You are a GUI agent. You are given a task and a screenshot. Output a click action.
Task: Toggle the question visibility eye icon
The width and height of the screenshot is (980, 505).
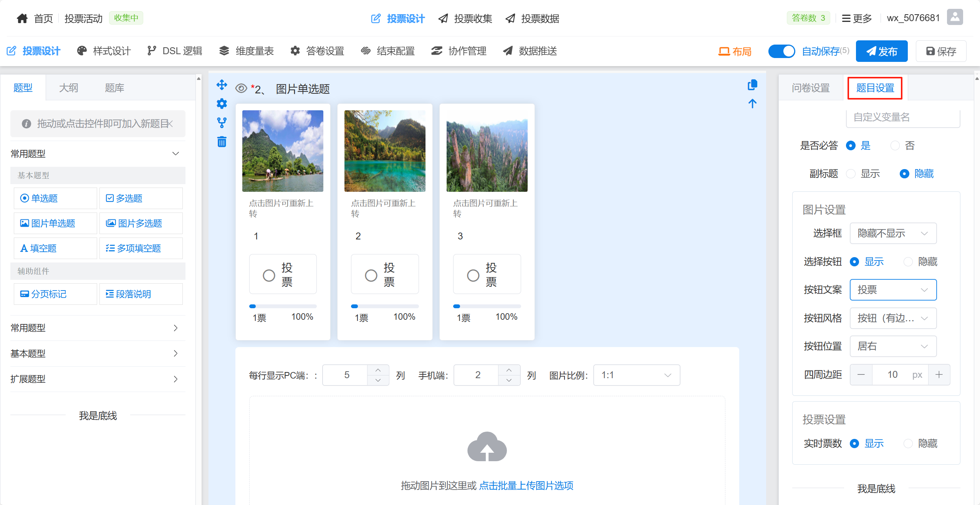coord(241,88)
